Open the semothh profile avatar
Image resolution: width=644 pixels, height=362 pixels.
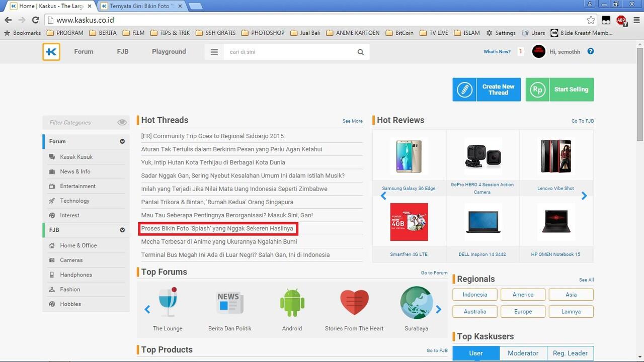tap(539, 51)
